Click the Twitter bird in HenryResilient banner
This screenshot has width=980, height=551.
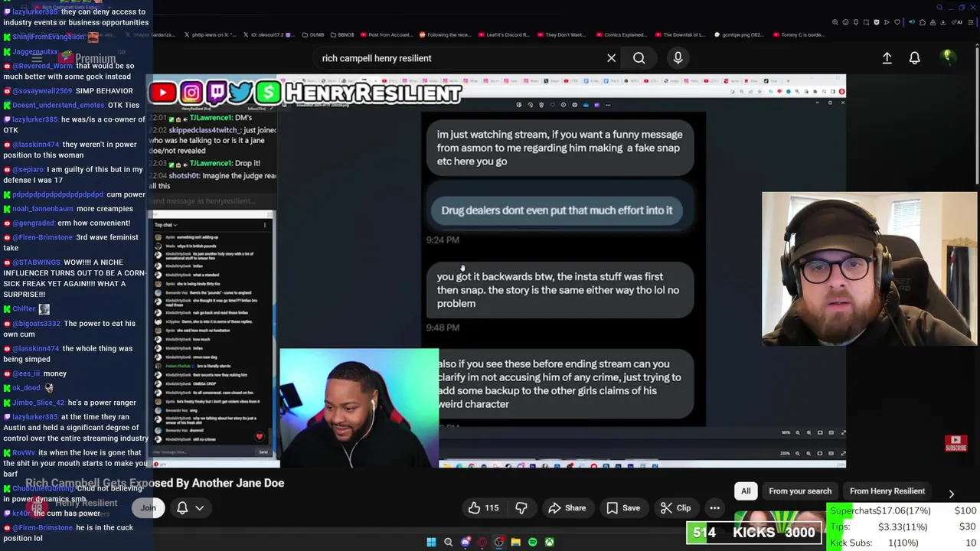pyautogui.click(x=240, y=93)
